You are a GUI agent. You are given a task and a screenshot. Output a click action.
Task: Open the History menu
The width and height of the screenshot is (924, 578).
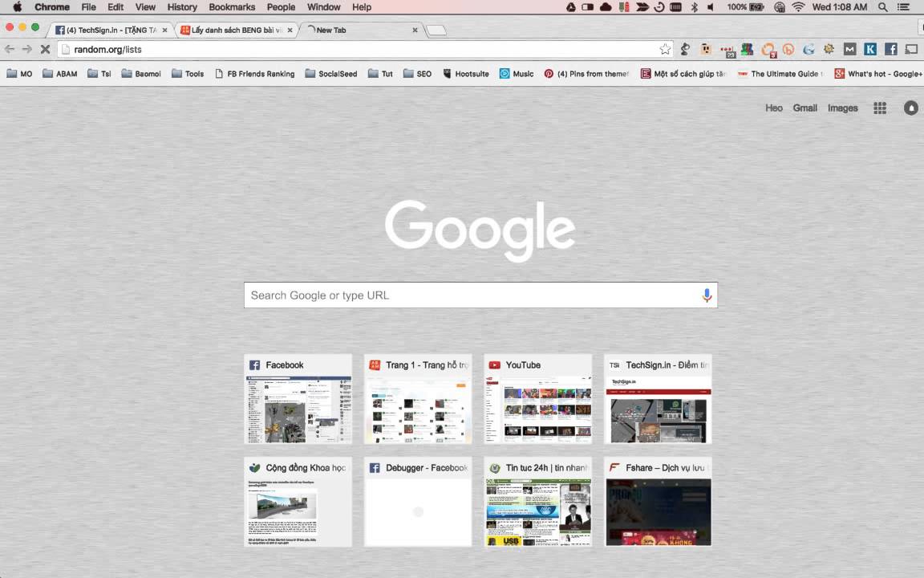pos(182,7)
